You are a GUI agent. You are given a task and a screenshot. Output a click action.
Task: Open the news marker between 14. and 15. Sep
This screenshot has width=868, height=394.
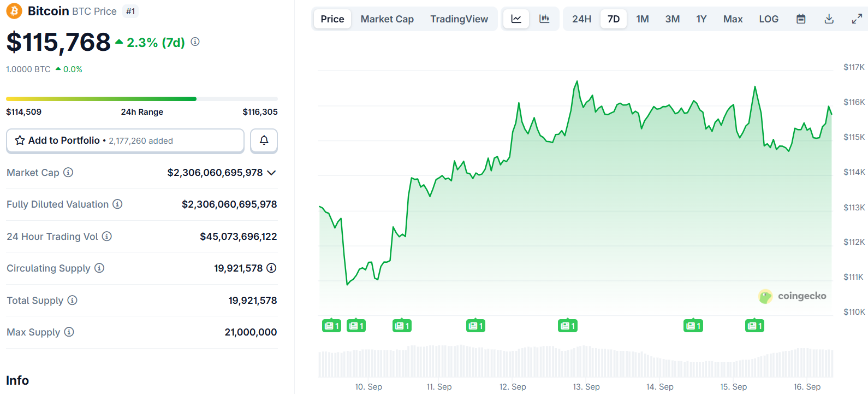pos(693,326)
